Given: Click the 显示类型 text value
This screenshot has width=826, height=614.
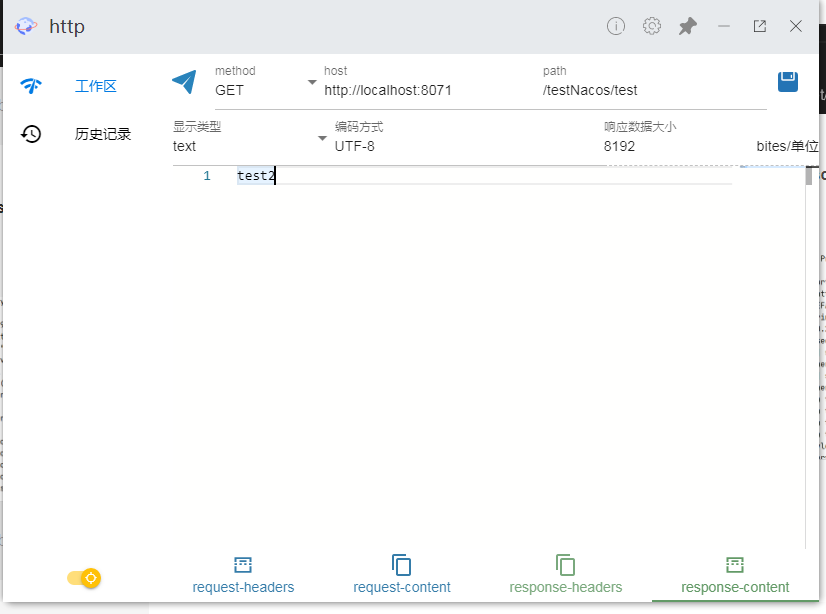Looking at the screenshot, I should pyautogui.click(x=184, y=146).
